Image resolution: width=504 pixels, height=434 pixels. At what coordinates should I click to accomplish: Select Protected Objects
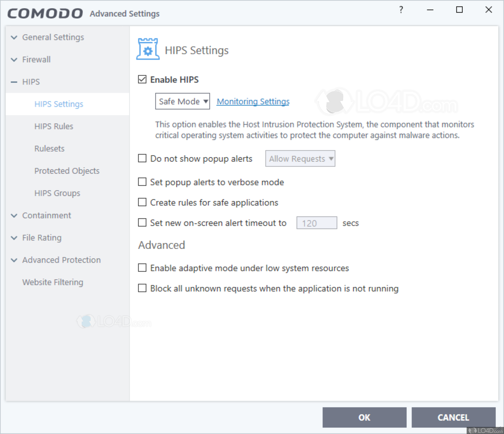pos(67,171)
